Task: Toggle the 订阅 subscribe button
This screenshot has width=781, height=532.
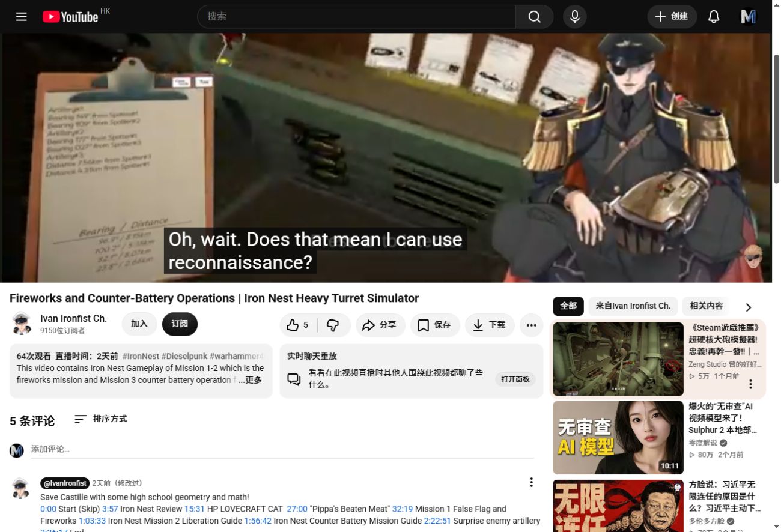Action: point(180,324)
